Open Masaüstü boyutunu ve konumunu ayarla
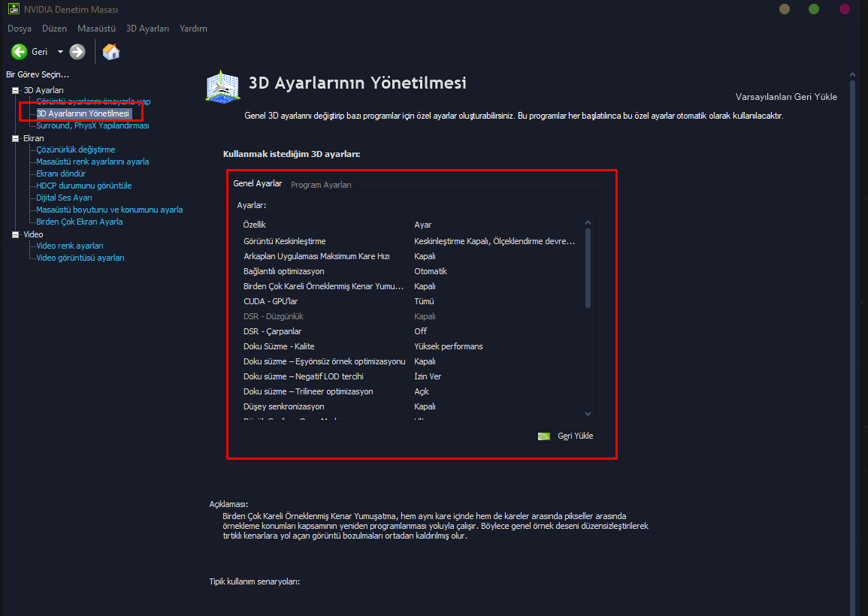This screenshot has height=616, width=868. (109, 210)
